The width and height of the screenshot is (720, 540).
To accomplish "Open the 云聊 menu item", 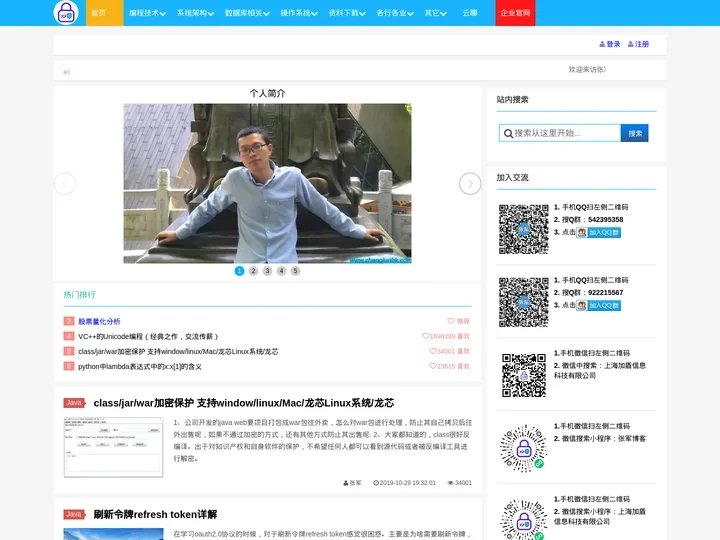I will (x=470, y=13).
